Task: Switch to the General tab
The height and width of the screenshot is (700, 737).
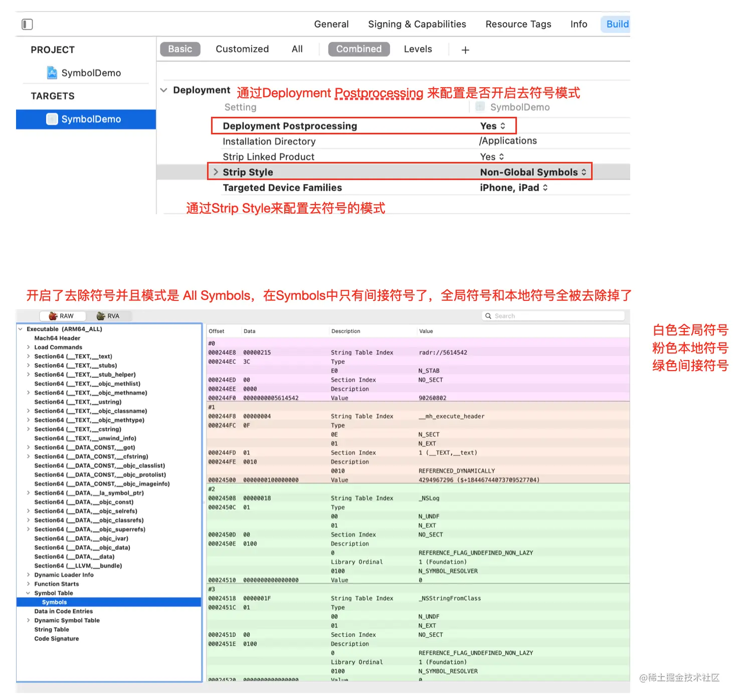Action: tap(331, 24)
